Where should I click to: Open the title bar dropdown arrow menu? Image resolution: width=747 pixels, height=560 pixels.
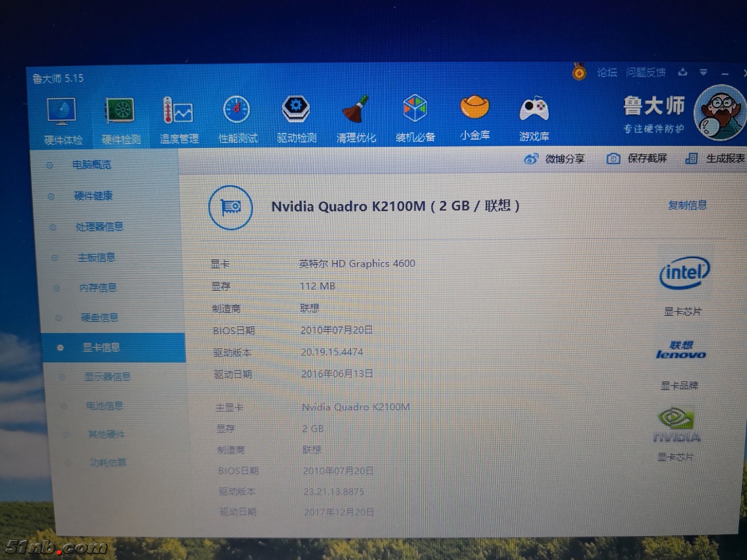(x=703, y=72)
